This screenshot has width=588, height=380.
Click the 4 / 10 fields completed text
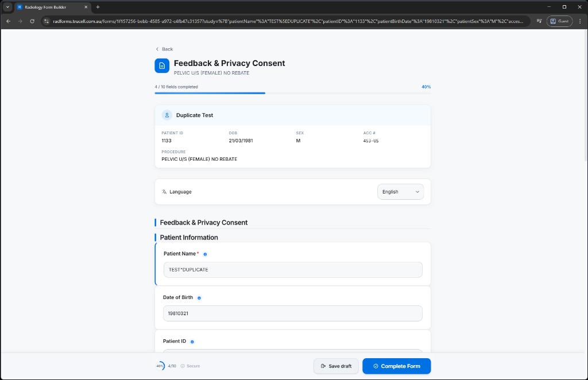coord(176,87)
